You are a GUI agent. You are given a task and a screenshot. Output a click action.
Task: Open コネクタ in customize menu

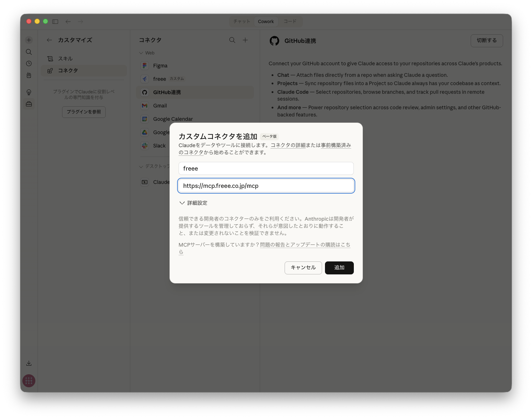(x=84, y=70)
